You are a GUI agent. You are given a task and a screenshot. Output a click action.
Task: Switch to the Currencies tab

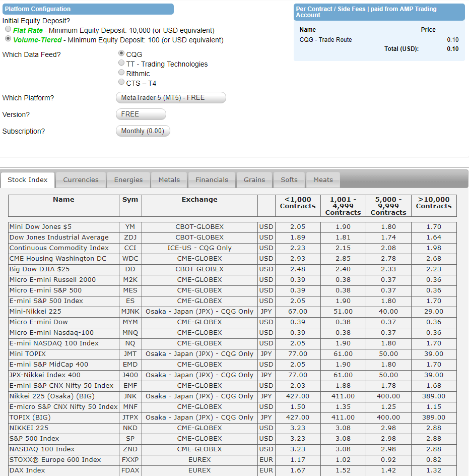tap(81, 180)
